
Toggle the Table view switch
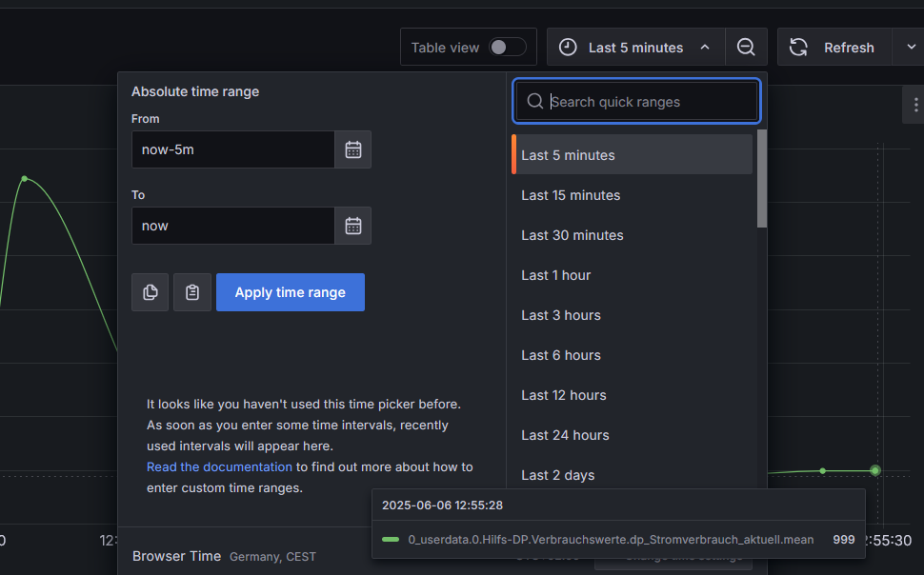pyautogui.click(x=508, y=48)
